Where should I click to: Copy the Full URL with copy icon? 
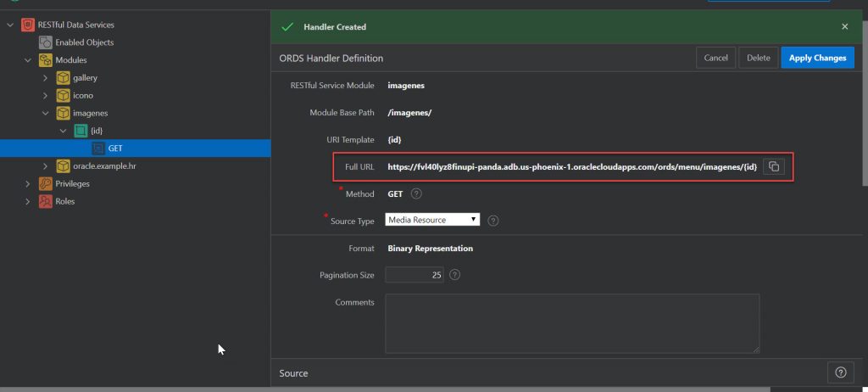coord(774,166)
